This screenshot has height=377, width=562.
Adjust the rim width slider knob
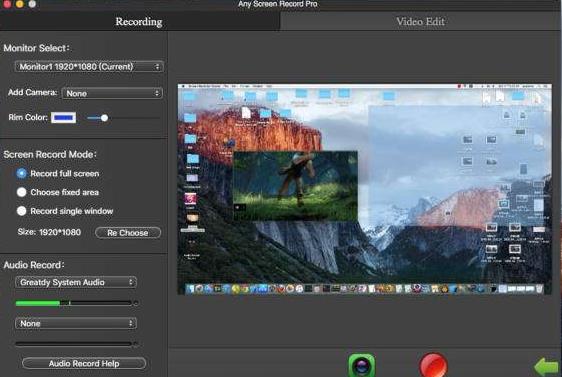104,118
